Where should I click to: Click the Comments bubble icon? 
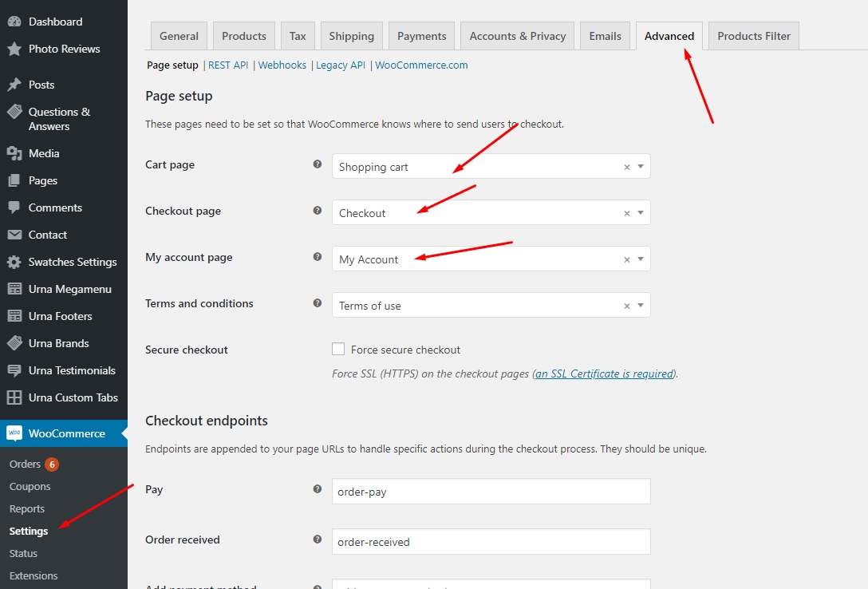pyautogui.click(x=14, y=208)
